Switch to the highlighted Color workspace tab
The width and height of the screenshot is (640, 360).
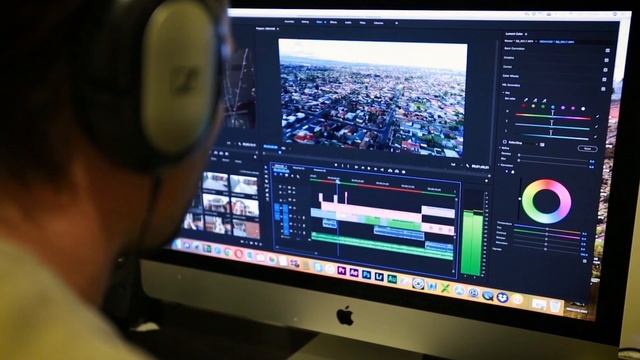pyautogui.click(x=319, y=22)
